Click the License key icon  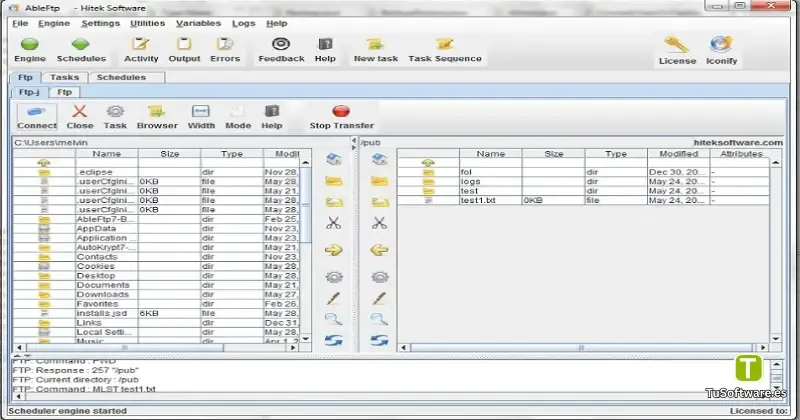pyautogui.click(x=677, y=51)
